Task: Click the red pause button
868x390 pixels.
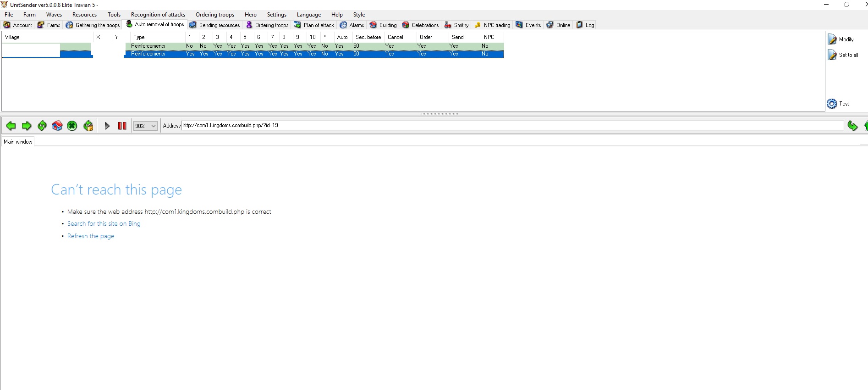Action: click(122, 126)
